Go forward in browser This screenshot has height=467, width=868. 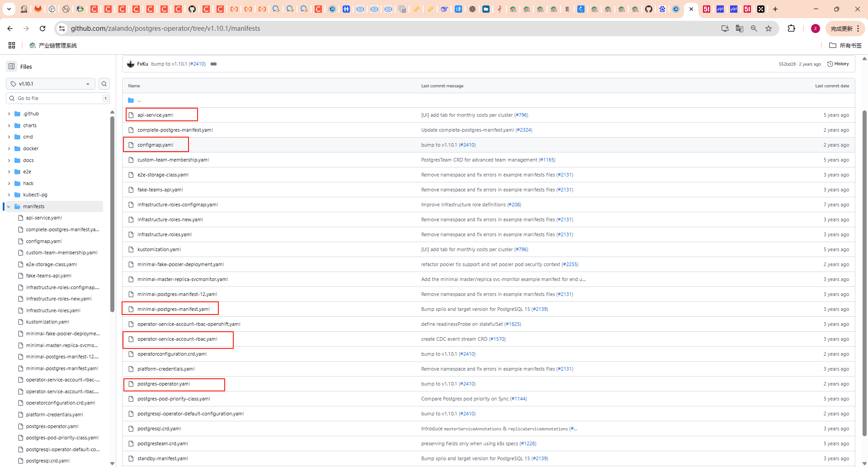[x=26, y=29]
